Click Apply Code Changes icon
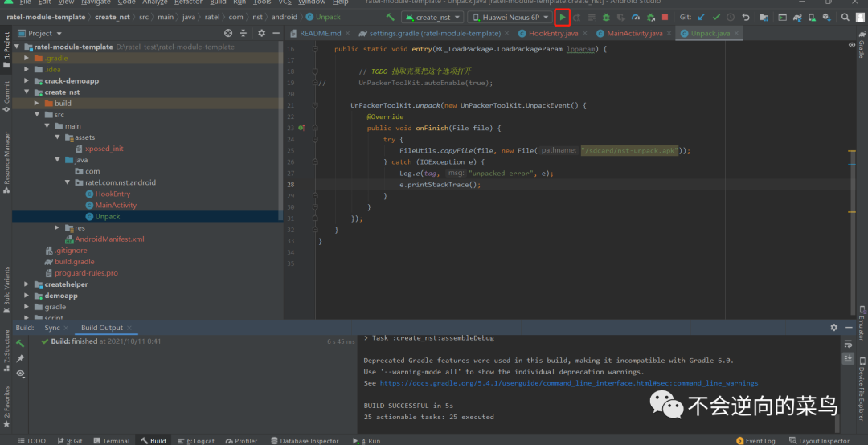Screen dimensions: 868x445 tap(592, 18)
